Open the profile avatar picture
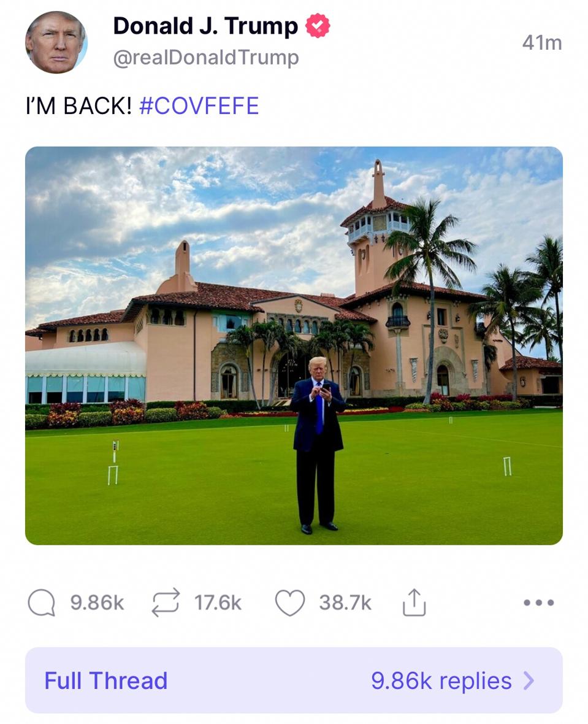Screen dimensions: 588x724 point(56,42)
